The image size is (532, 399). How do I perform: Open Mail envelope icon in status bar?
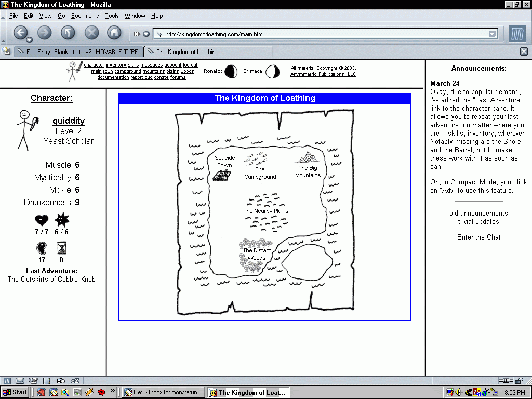[x=20, y=381]
